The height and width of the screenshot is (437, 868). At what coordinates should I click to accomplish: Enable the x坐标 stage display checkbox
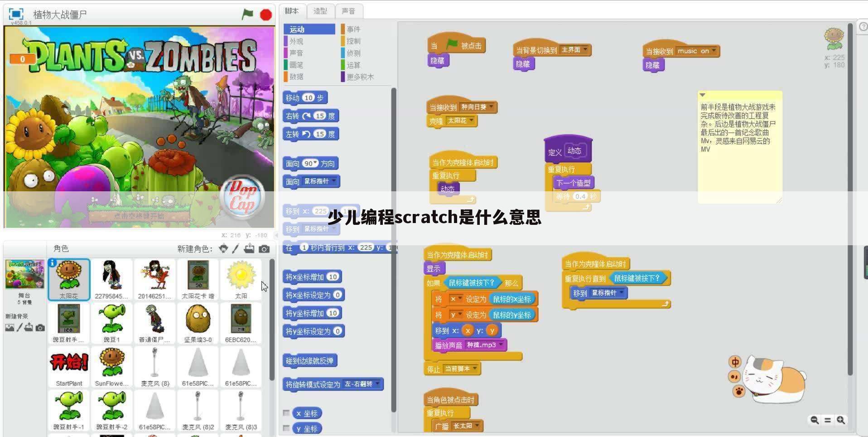click(x=286, y=413)
